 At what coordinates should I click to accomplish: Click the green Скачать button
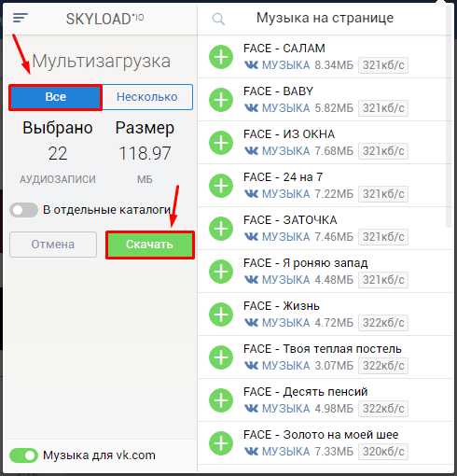coord(150,245)
